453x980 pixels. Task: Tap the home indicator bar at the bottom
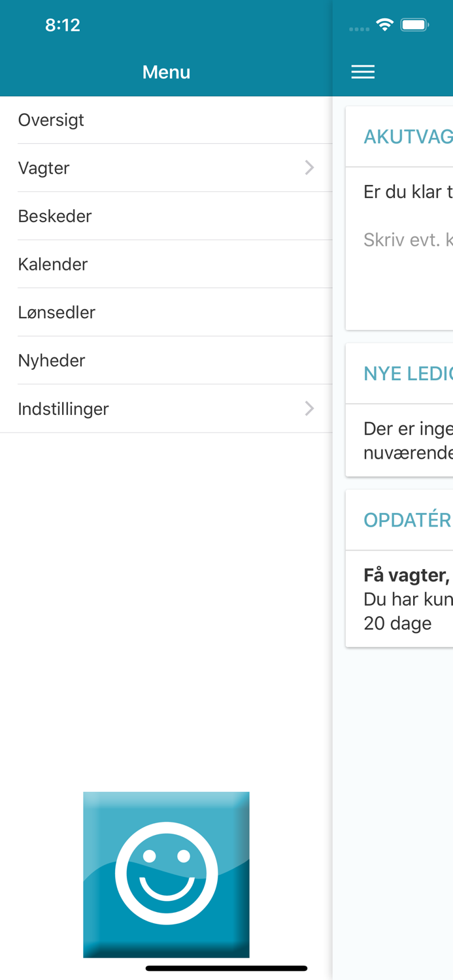[226, 968]
